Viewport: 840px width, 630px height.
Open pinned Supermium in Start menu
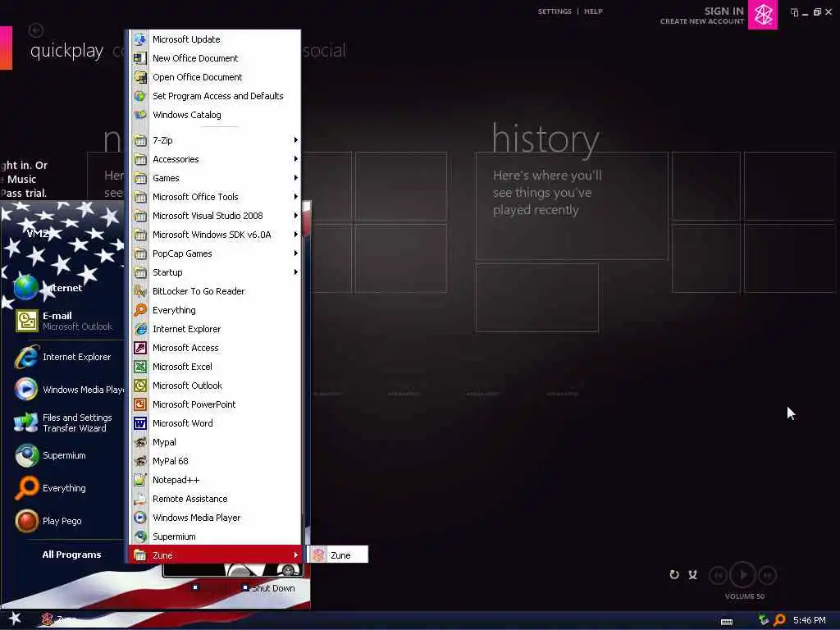(64, 455)
